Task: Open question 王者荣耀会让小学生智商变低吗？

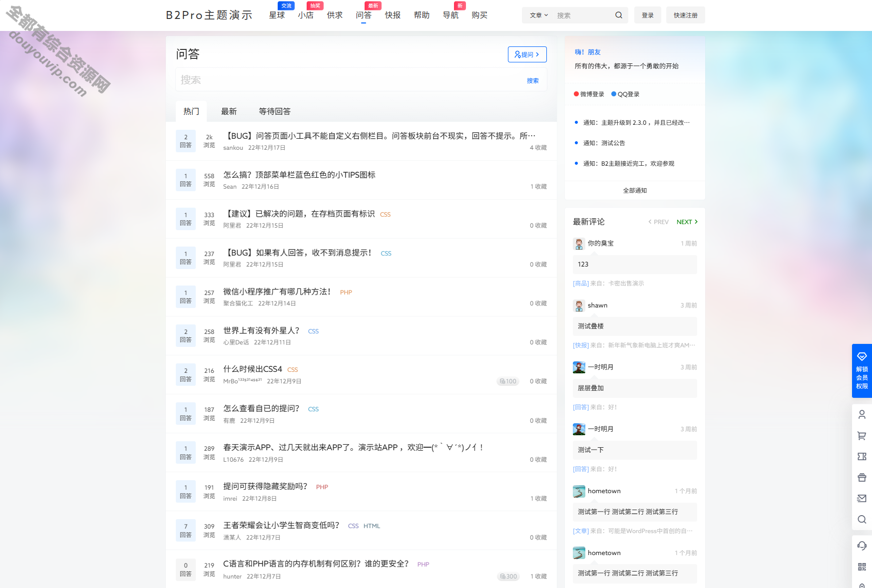Action: coord(281,525)
